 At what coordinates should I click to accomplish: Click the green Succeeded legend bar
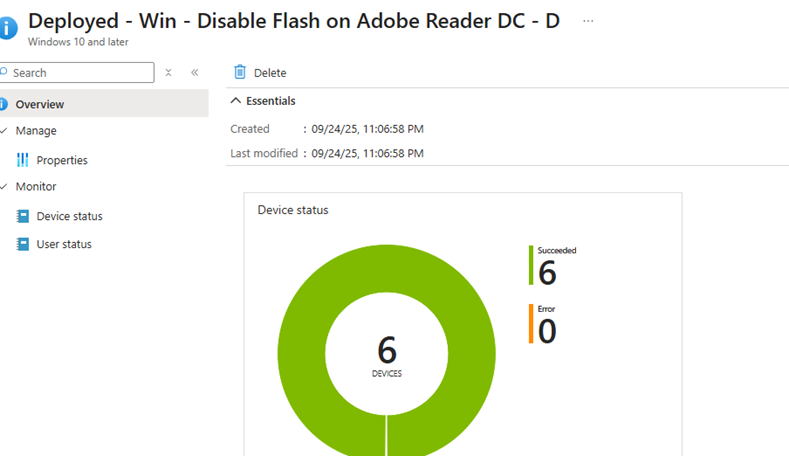click(531, 265)
